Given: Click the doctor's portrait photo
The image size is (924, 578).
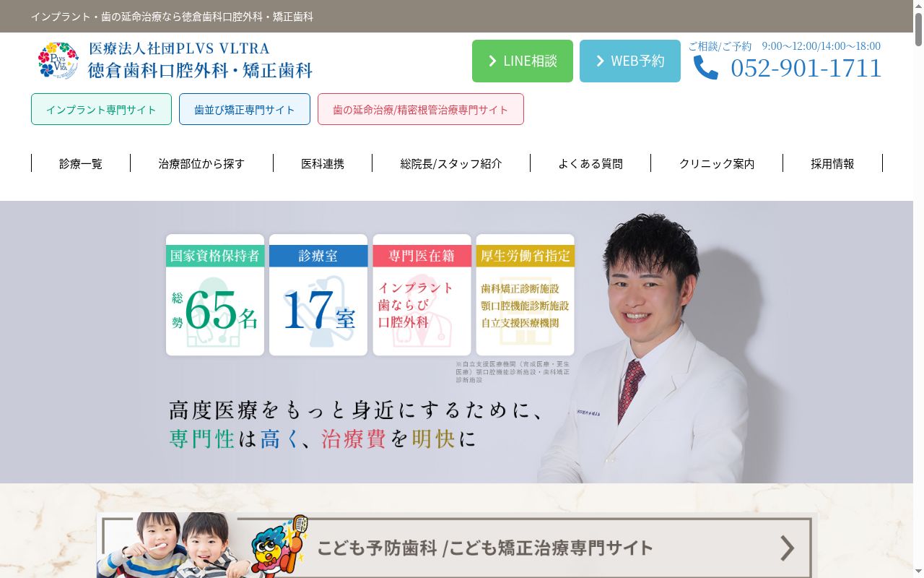Looking at the screenshot, I should pyautogui.click(x=648, y=348).
